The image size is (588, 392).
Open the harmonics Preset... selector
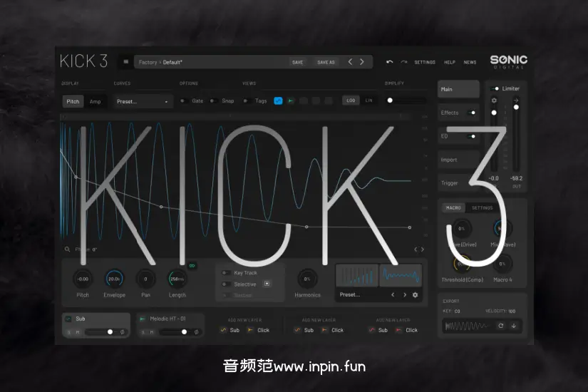coord(362,295)
